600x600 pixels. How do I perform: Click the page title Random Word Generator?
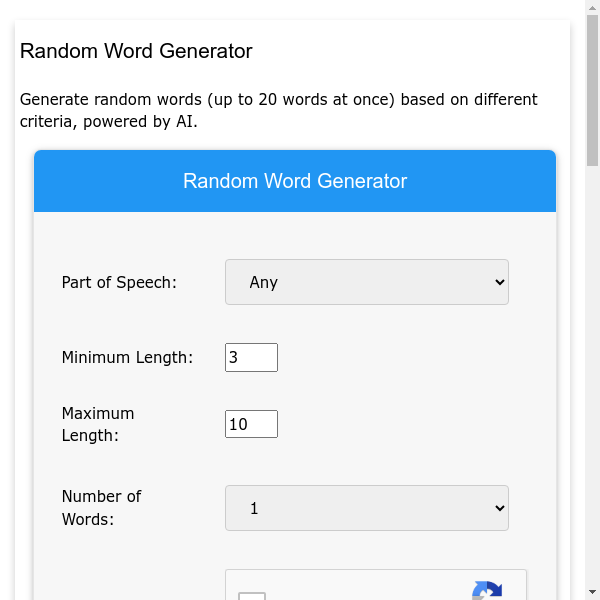[136, 51]
